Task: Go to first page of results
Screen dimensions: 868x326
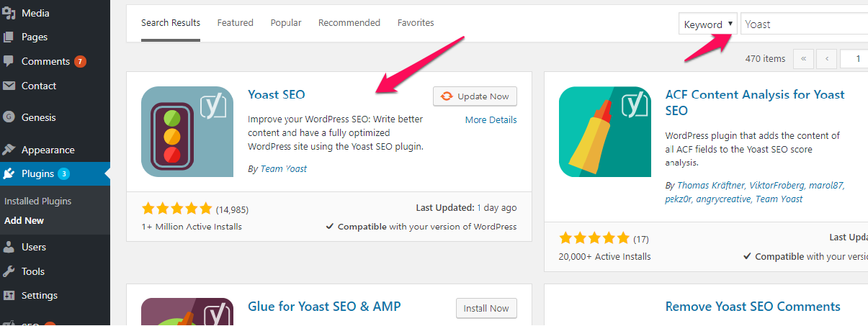Action: 803,59
